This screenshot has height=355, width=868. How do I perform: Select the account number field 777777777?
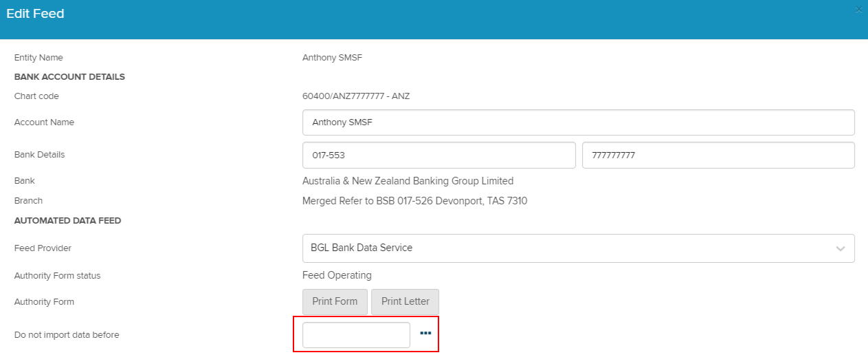(x=717, y=155)
